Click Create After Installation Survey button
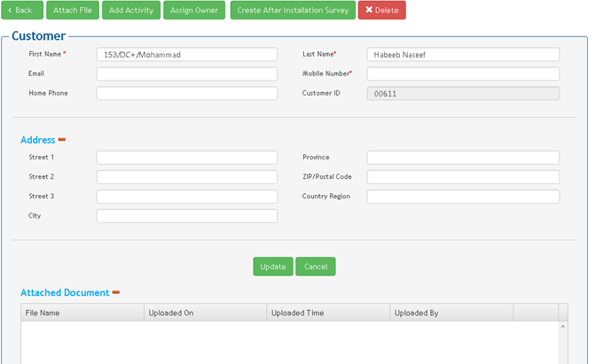595x364 pixels. click(x=292, y=11)
